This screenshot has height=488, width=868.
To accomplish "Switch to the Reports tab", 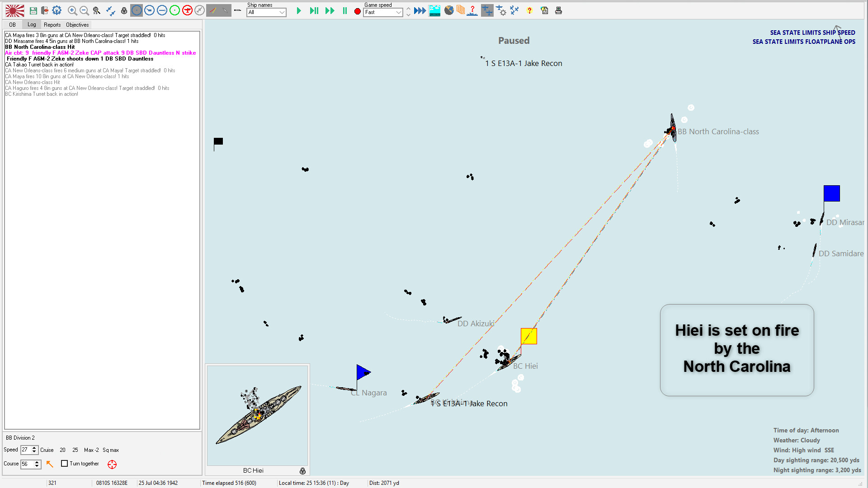I will pos(52,24).
